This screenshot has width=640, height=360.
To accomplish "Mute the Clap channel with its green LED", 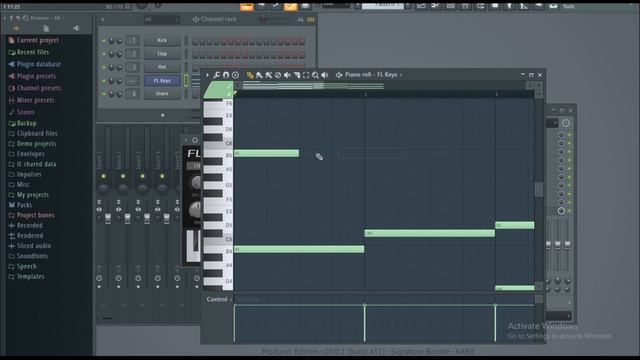I will (x=104, y=54).
